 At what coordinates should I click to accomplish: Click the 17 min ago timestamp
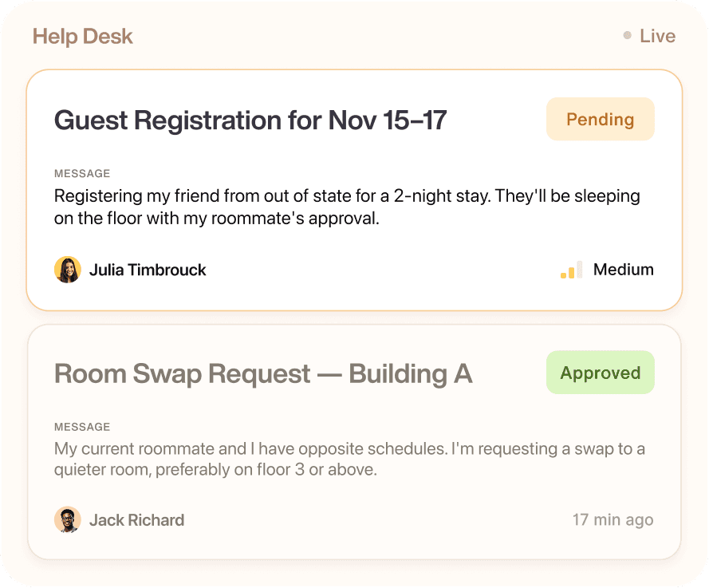[x=613, y=519]
